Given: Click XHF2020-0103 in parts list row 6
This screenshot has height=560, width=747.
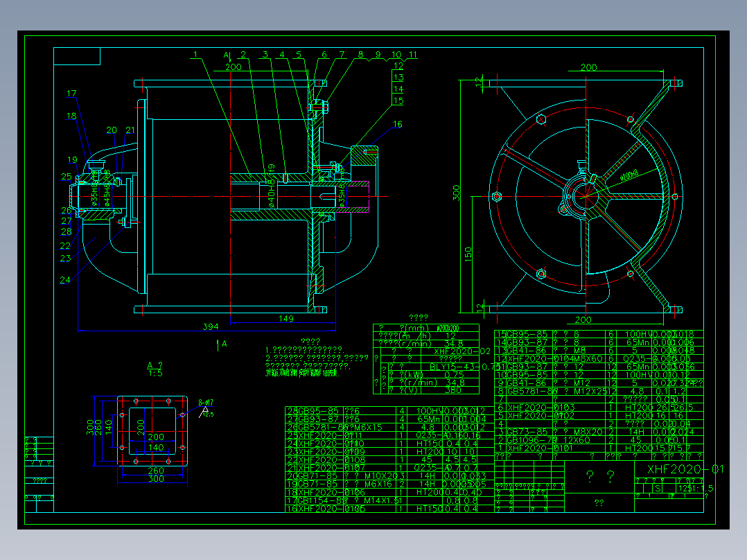Looking at the screenshot, I should point(541,408).
